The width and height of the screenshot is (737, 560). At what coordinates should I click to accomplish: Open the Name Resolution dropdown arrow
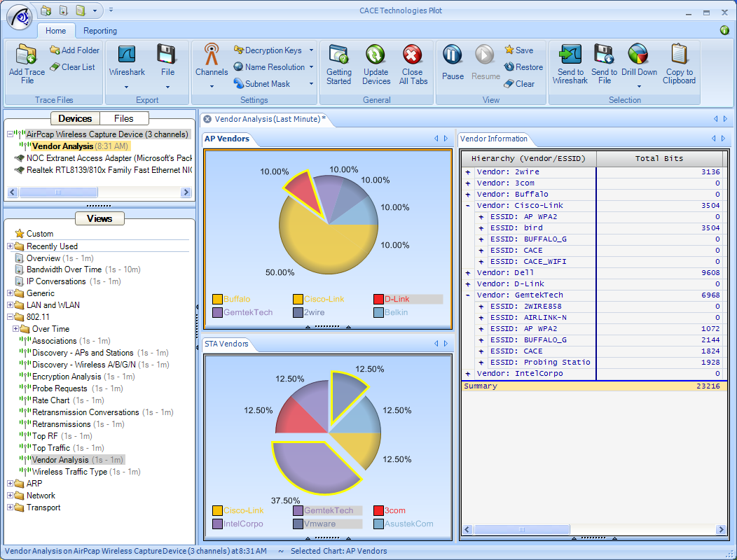pos(311,67)
